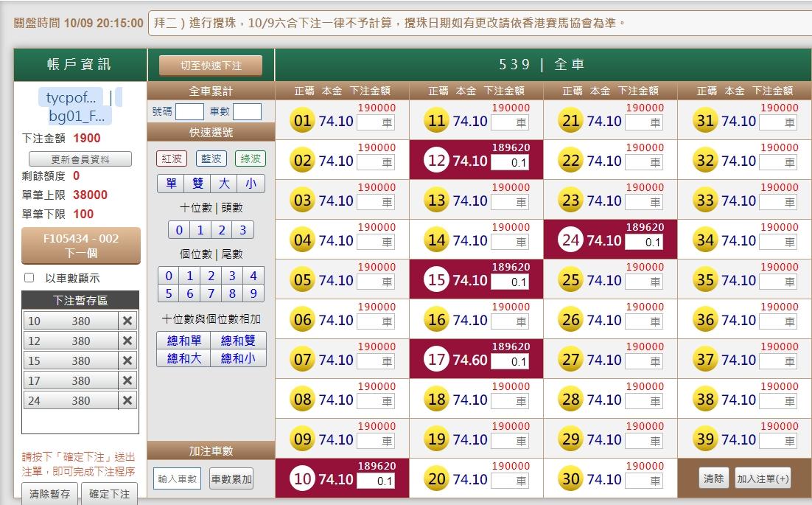This screenshot has height=505, width=812.
Task: Choose tens digit 3 under 十位數
Action: click(x=243, y=230)
